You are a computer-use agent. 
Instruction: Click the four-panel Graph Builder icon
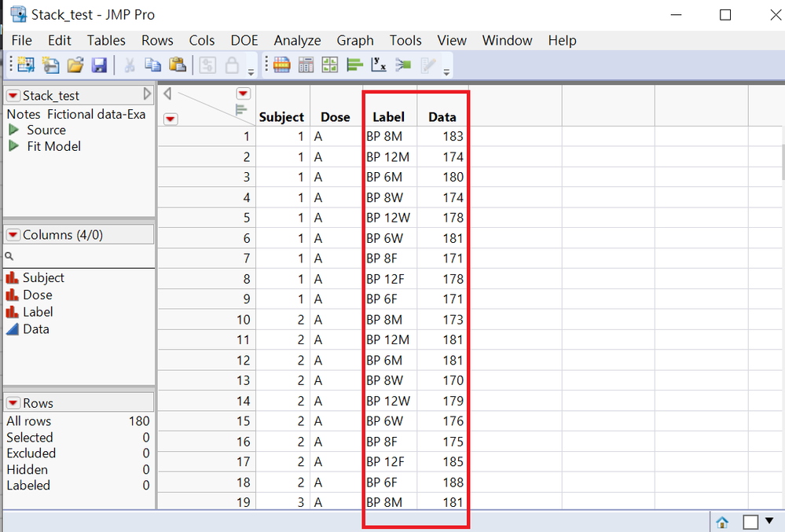pos(330,64)
